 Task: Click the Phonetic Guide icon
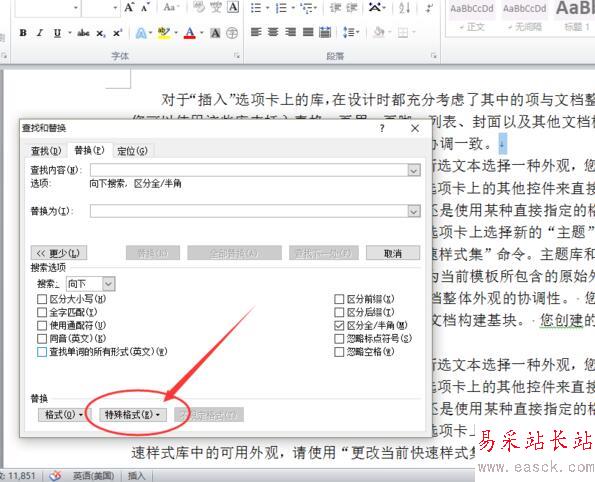(216, 7)
